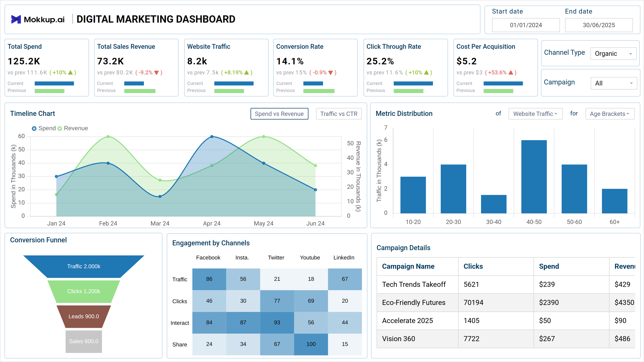Click the Conversion Rate value 14.1%
The width and height of the screenshot is (644, 362).
tap(290, 61)
